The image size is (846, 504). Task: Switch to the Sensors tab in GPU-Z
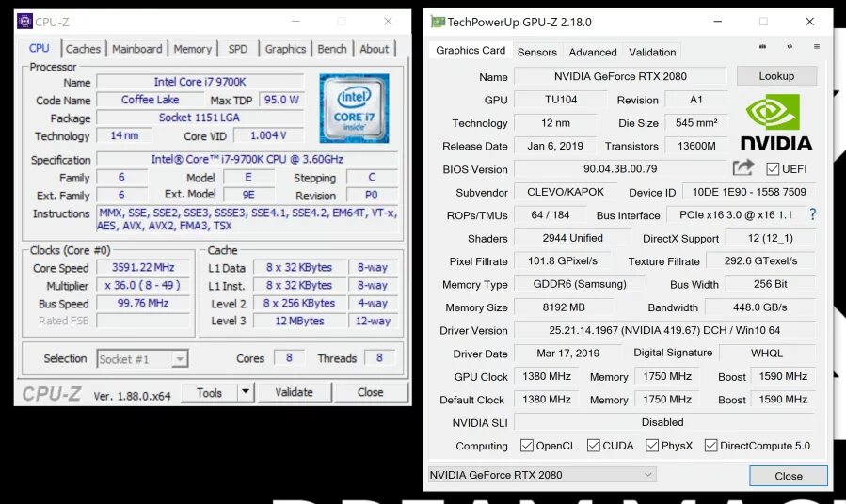click(536, 53)
